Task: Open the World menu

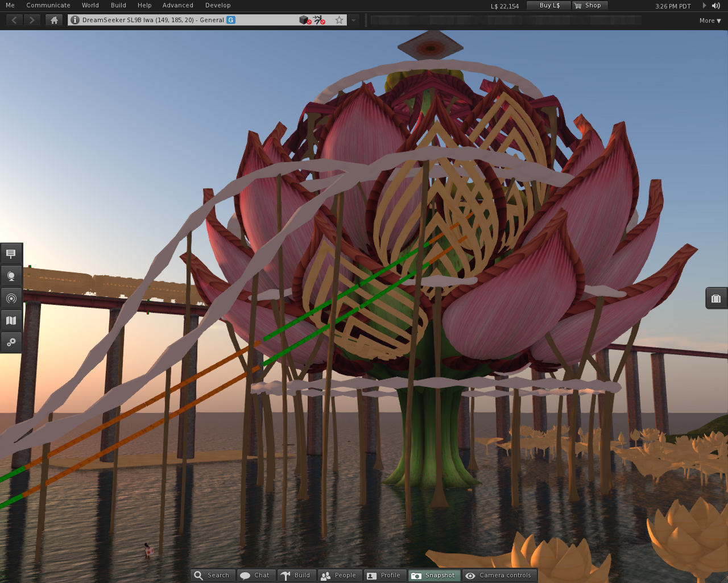Action: click(90, 5)
